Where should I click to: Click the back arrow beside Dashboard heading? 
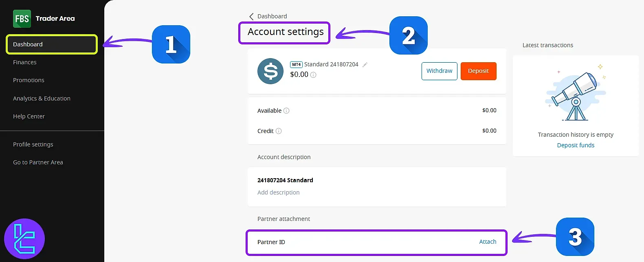[x=251, y=16]
